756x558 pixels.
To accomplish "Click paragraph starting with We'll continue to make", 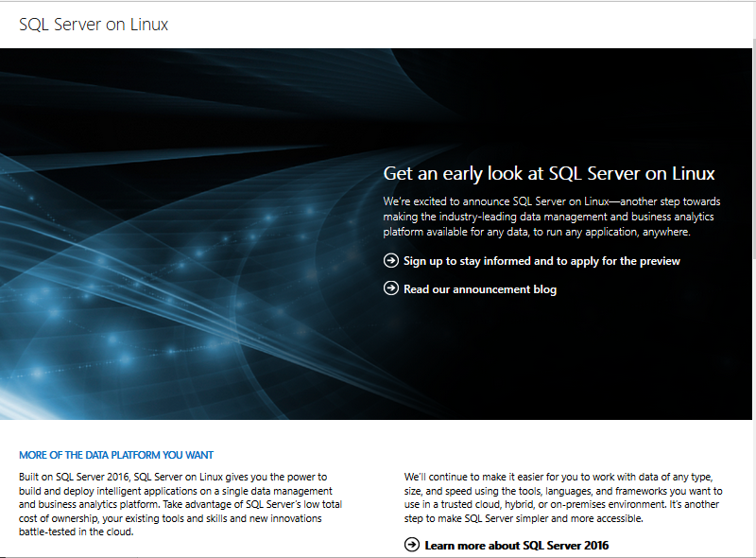I will 563,497.
